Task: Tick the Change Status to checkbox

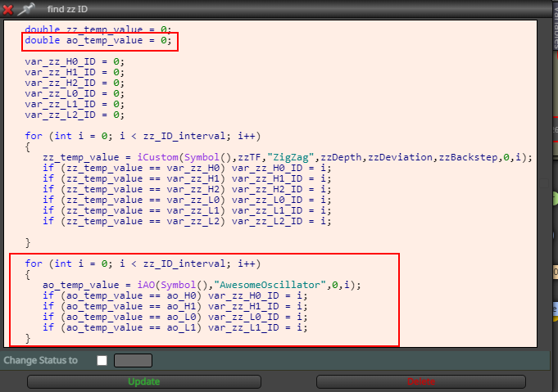Action: point(102,360)
